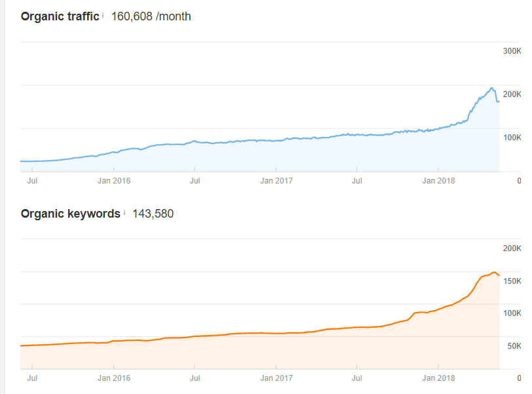Click the traffic peak point on blue line
Image resolution: width=532 pixels, height=394 pixels.
(491, 89)
